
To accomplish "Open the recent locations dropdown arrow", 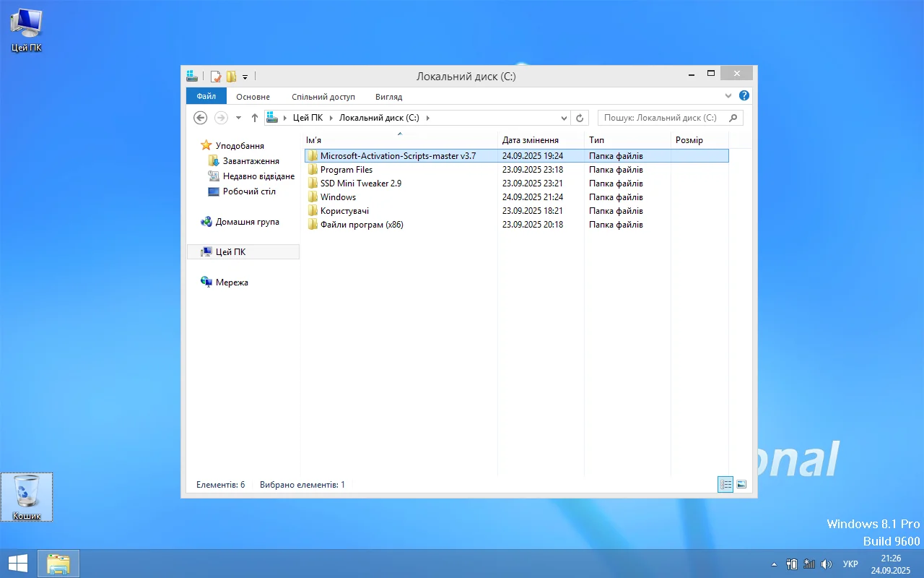I will pos(238,118).
